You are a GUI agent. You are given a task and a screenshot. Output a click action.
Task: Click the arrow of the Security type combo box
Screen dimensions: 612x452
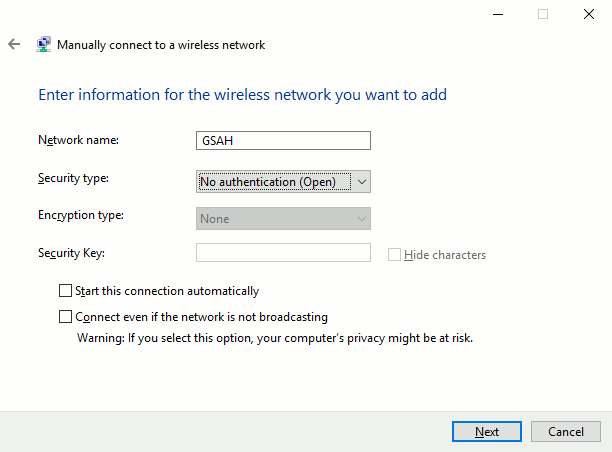(x=362, y=181)
